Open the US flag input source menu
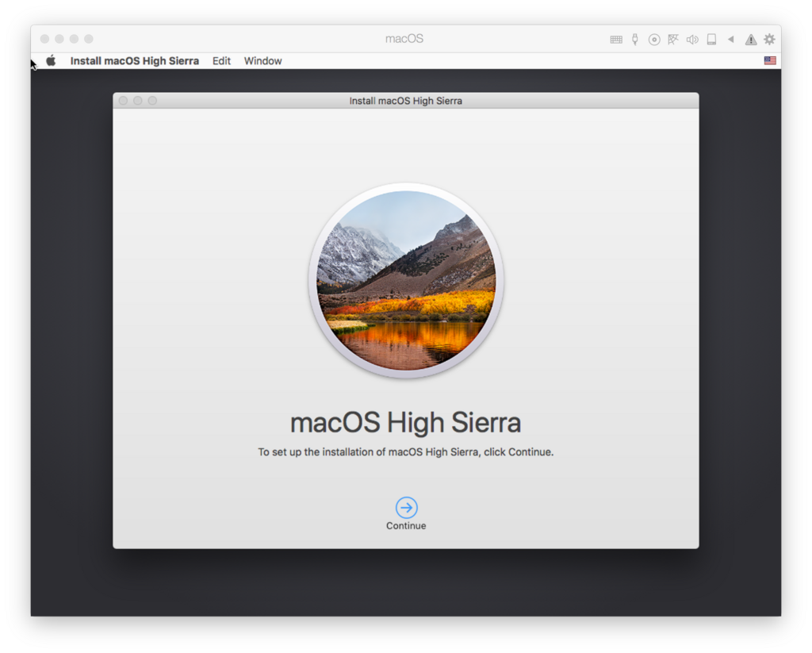812x653 pixels. [770, 60]
